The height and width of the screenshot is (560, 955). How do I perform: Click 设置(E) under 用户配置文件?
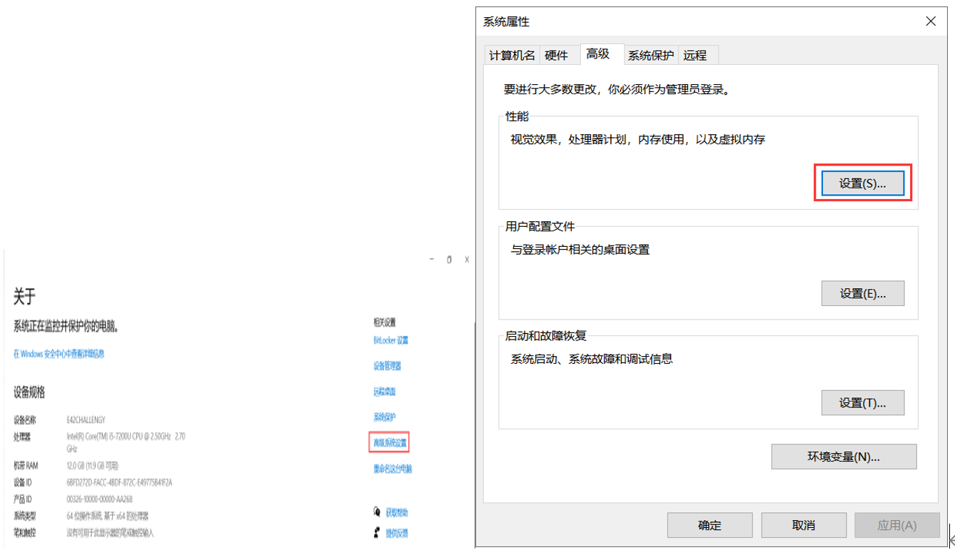(862, 293)
